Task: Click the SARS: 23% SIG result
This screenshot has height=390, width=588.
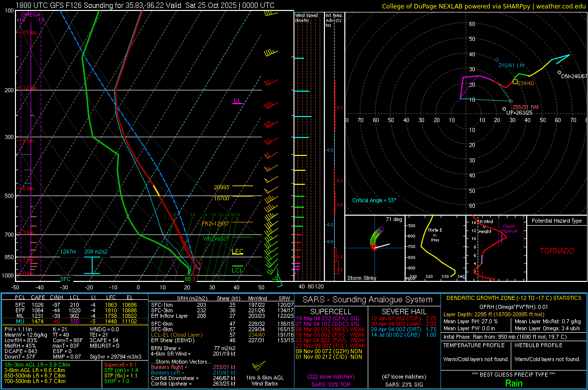Action: 404,385
